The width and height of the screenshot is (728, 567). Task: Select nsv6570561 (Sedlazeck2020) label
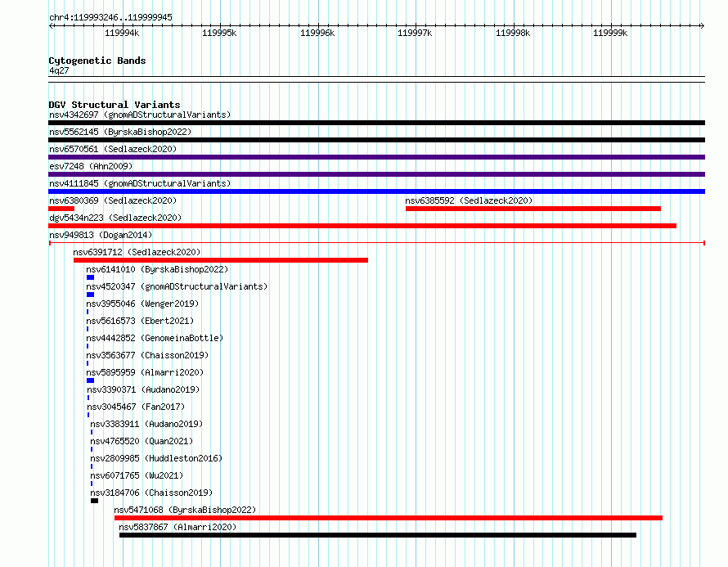coord(113,149)
